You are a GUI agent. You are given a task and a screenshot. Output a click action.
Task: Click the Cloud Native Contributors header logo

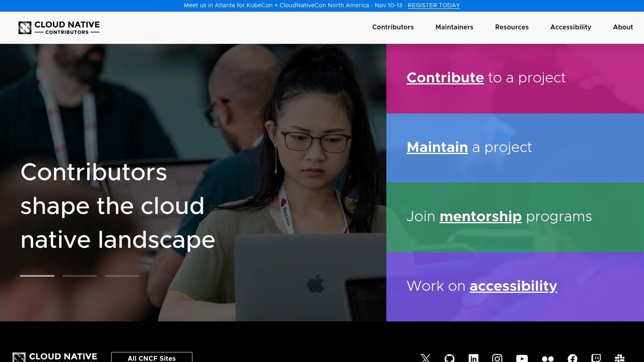59,27
